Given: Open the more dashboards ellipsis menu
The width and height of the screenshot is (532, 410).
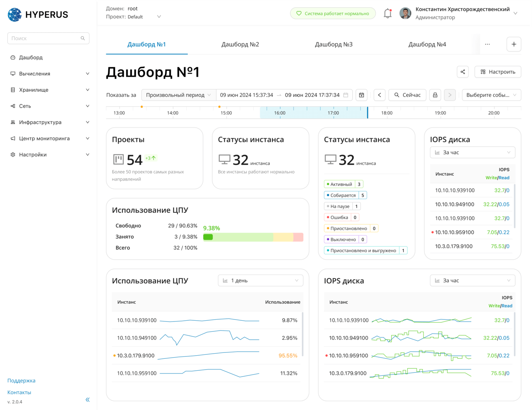Looking at the screenshot, I should (x=487, y=44).
